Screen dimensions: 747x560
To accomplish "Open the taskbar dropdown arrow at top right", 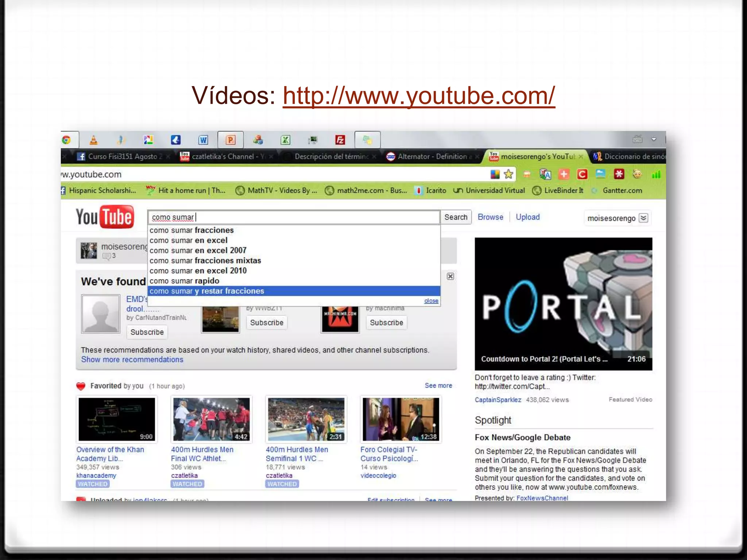I will coord(654,139).
